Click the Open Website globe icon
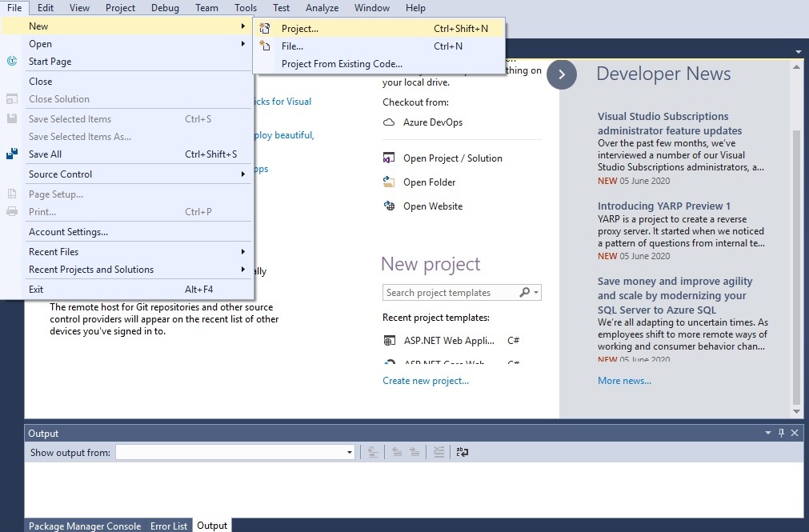This screenshot has width=809, height=532. (x=389, y=206)
